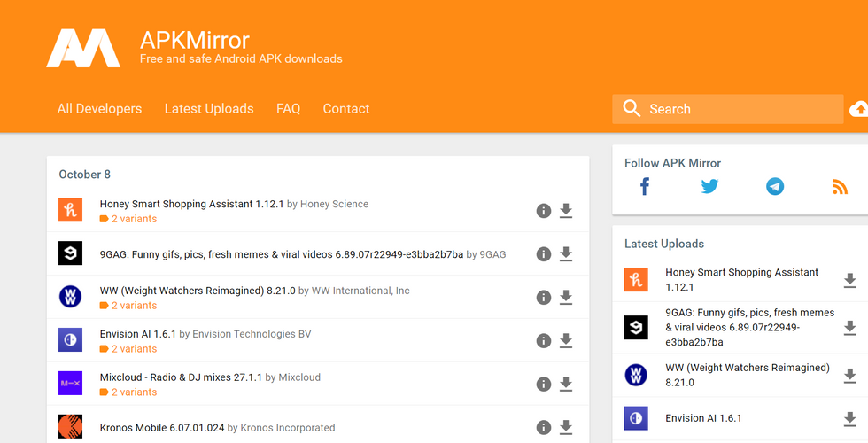
Task: Download Honey Smart Shopping Assistant from main list
Action: (x=566, y=211)
